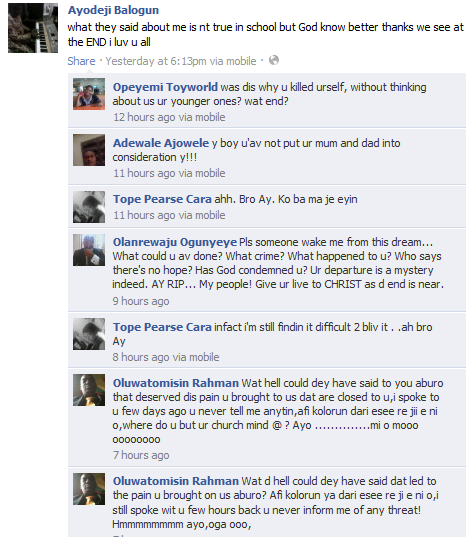This screenshot has height=537, width=471.
Task: Click the 'Yesterday at 6:13pm' timestamp
Action: pos(156,61)
